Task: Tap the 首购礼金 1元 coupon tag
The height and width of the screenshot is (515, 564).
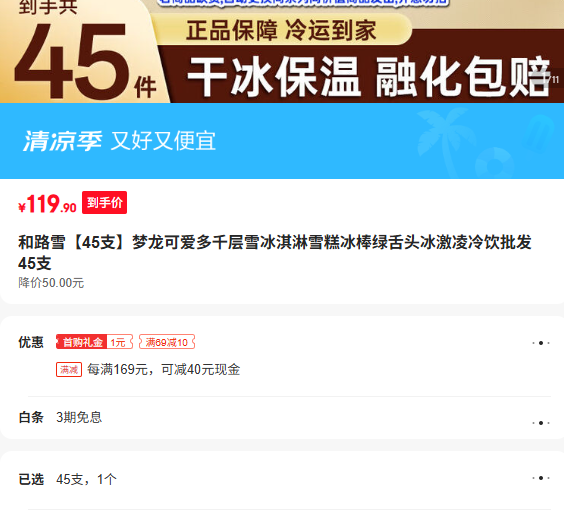Action: click(94, 342)
